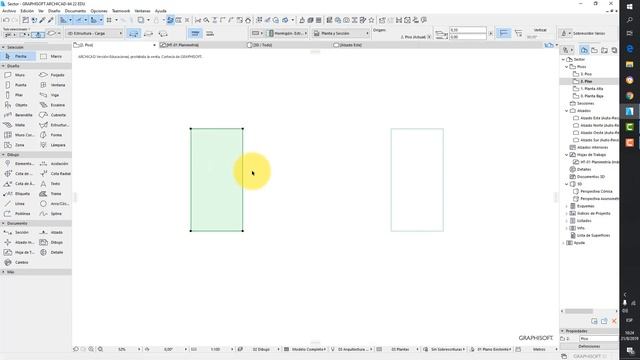Toggle the polygon geometry method button
The height and width of the screenshot is (360, 640).
(163, 33)
